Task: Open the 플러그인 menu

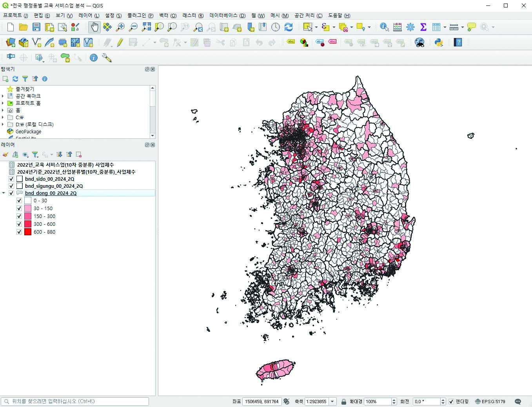Action: pyautogui.click(x=140, y=15)
